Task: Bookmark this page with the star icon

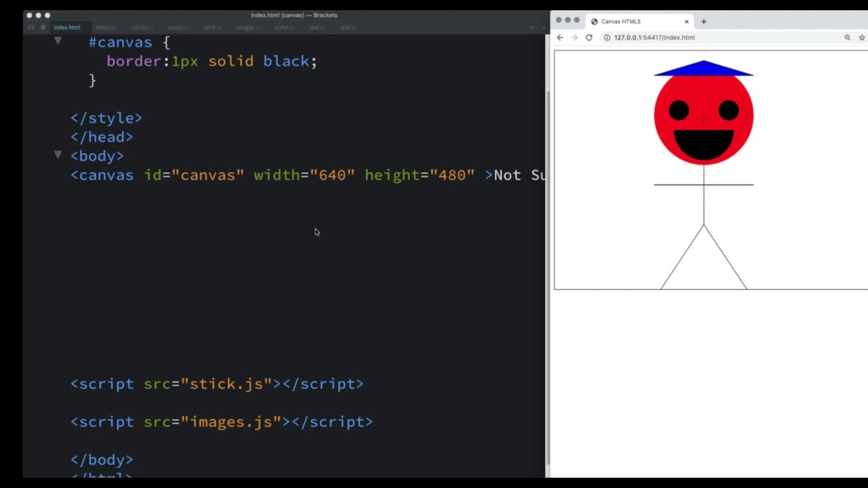Action: point(863,37)
